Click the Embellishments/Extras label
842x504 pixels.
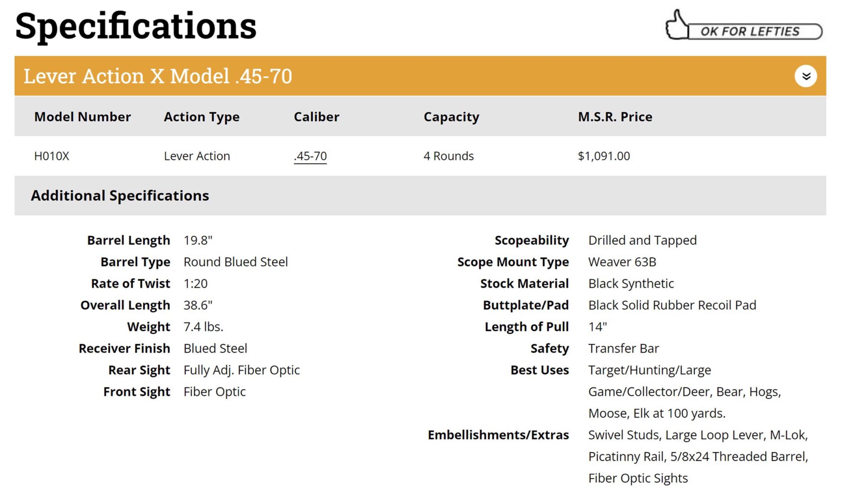click(498, 435)
